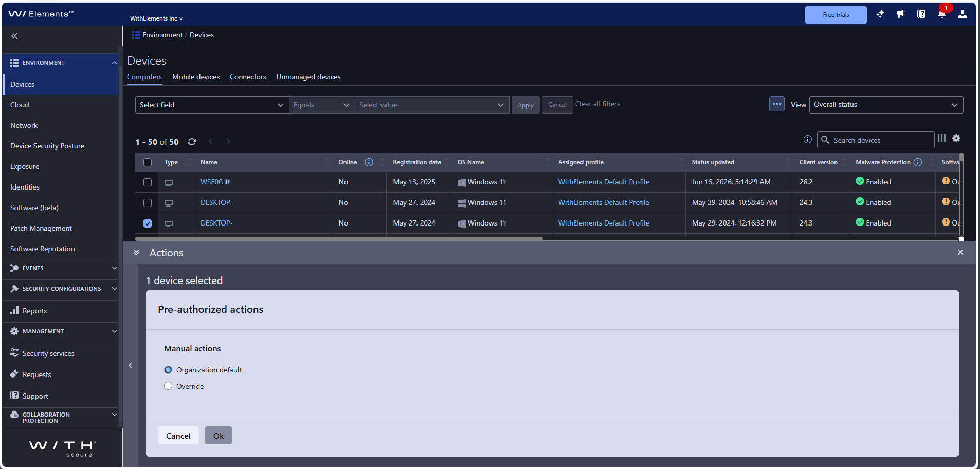The width and height of the screenshot is (980, 469).
Task: Select the Override radio option
Action: (168, 386)
